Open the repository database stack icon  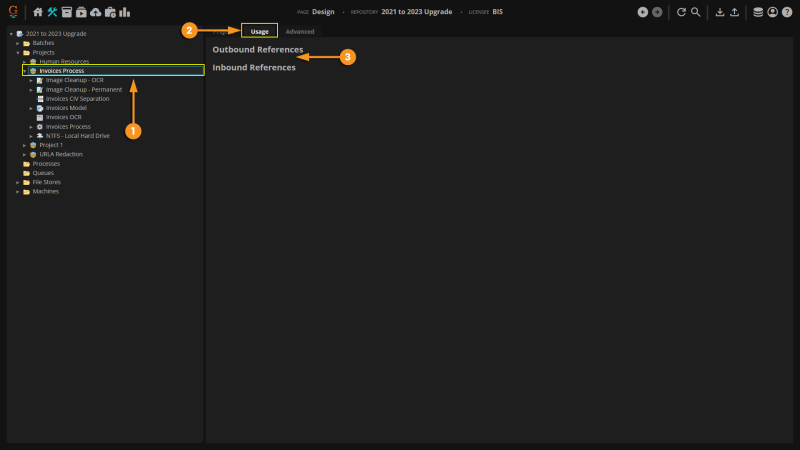pyautogui.click(x=758, y=12)
